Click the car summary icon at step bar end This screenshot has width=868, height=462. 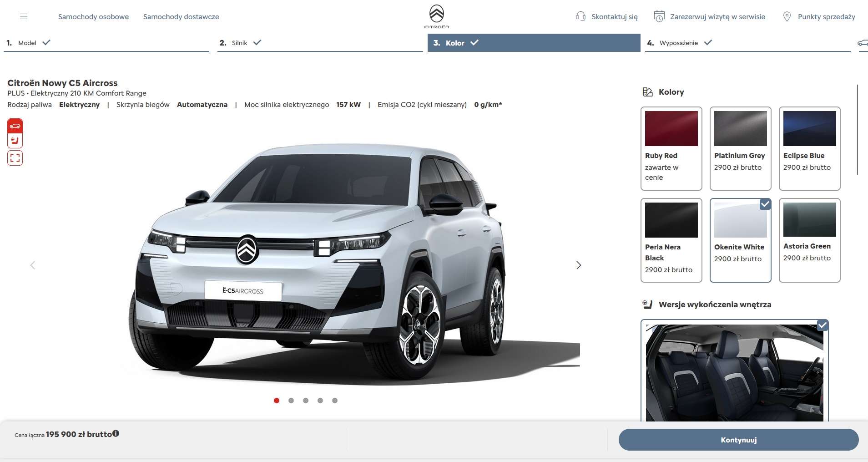coord(863,43)
